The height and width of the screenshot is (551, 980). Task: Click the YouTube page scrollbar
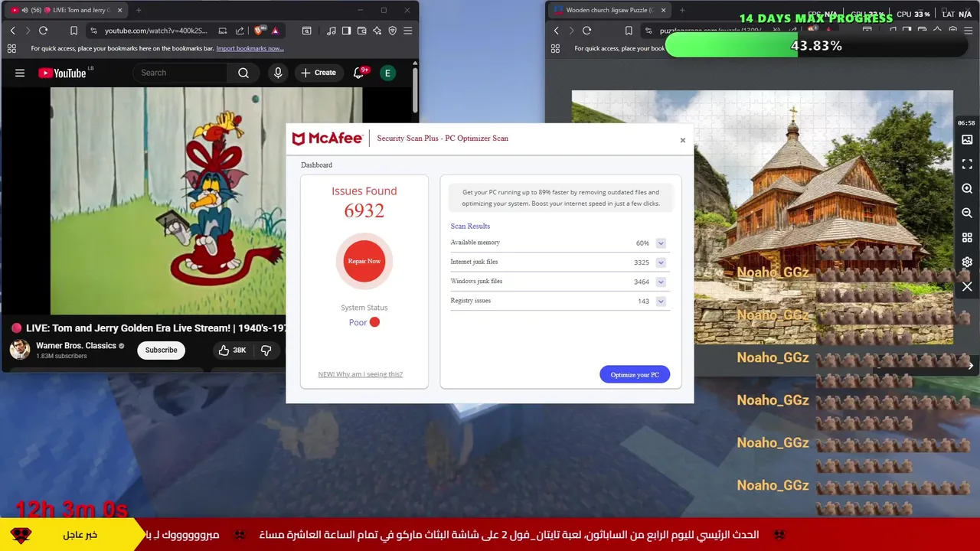415,90
